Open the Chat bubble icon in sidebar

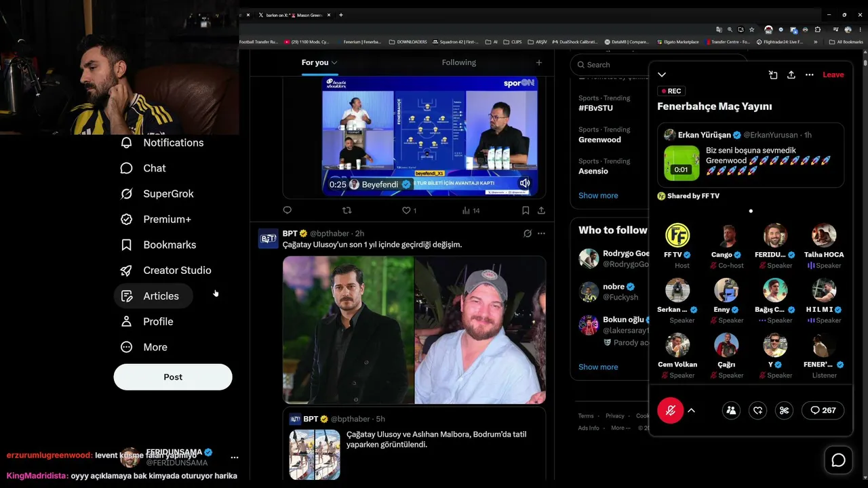point(126,168)
